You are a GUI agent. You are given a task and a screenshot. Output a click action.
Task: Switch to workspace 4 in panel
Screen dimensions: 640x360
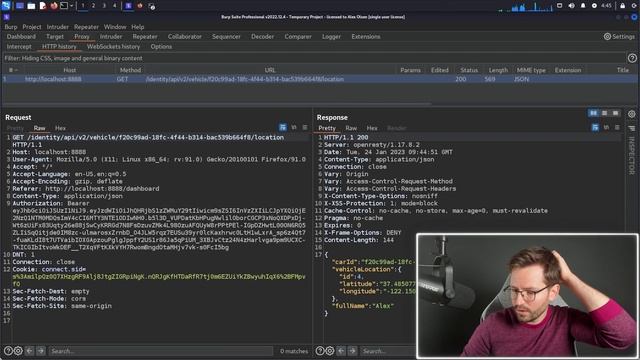[x=114, y=6]
